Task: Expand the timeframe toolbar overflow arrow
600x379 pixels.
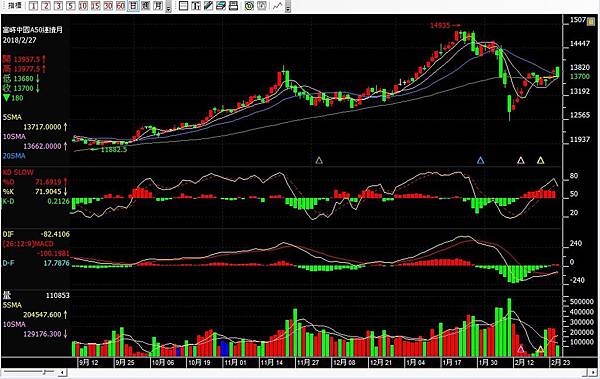Action: [168, 7]
